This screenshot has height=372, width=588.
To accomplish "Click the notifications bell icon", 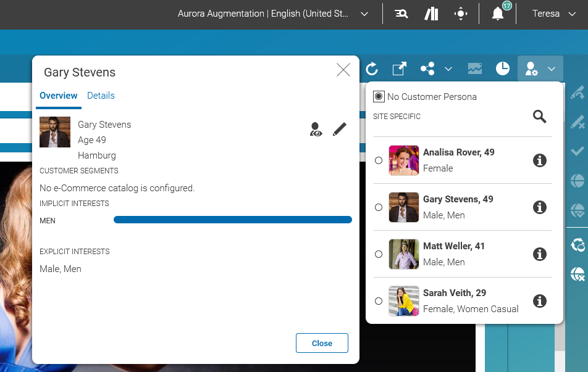I will [498, 14].
